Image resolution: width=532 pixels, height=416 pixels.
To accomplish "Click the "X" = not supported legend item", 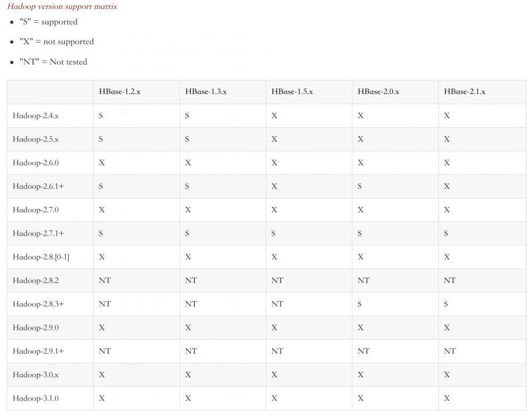I will pyautogui.click(x=56, y=41).
